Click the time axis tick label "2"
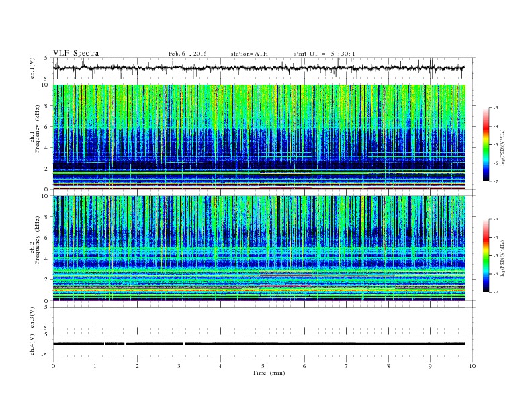 pos(137,366)
